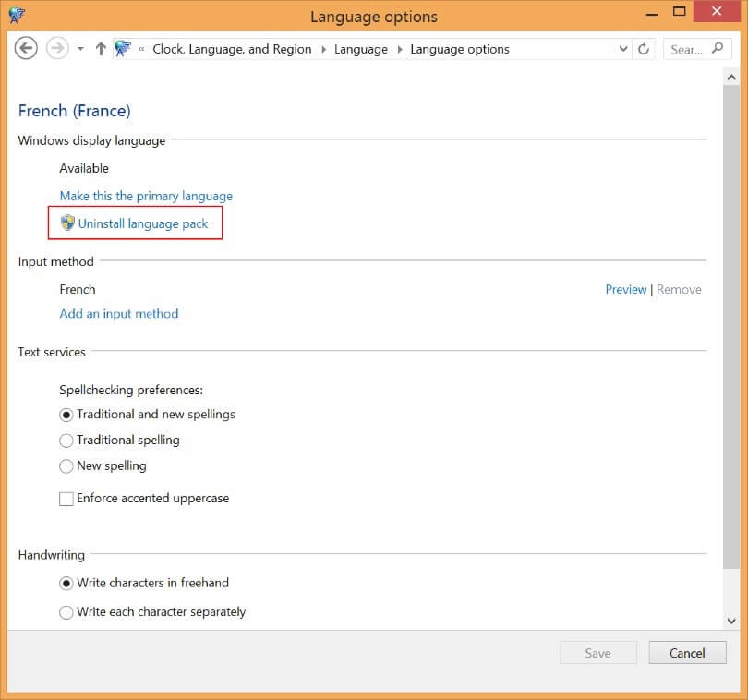
Task: Click the French (France) heading
Action: (75, 111)
